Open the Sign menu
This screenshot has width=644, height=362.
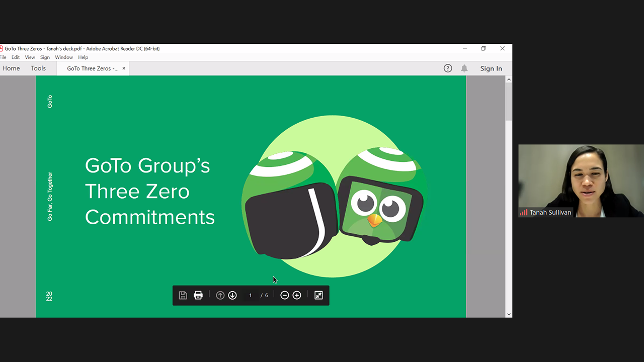click(45, 57)
